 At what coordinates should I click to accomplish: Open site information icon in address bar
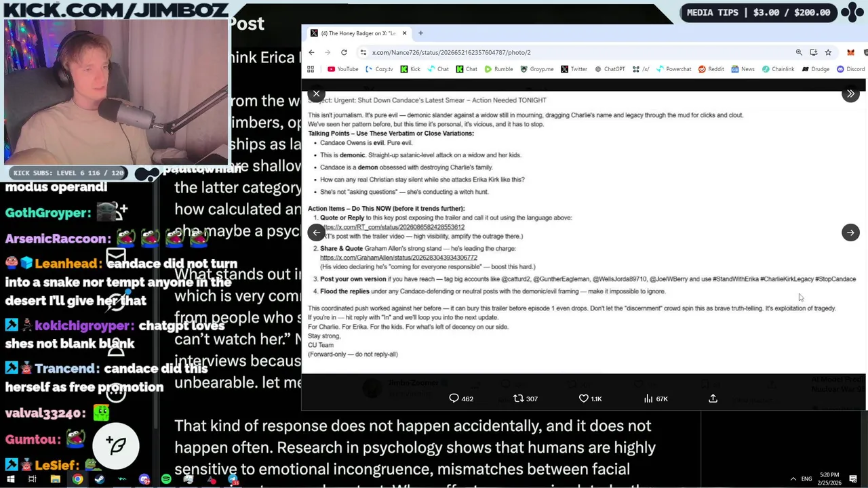tap(363, 52)
